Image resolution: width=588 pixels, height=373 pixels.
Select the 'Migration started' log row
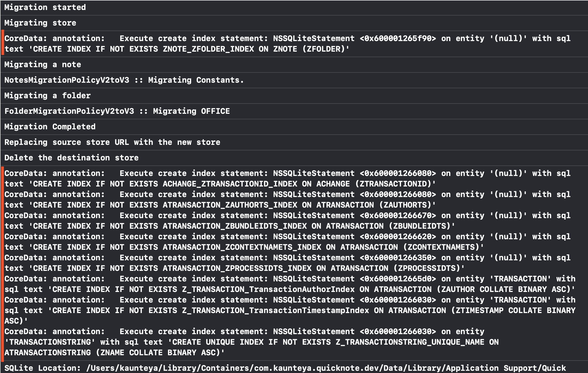tap(294, 7)
